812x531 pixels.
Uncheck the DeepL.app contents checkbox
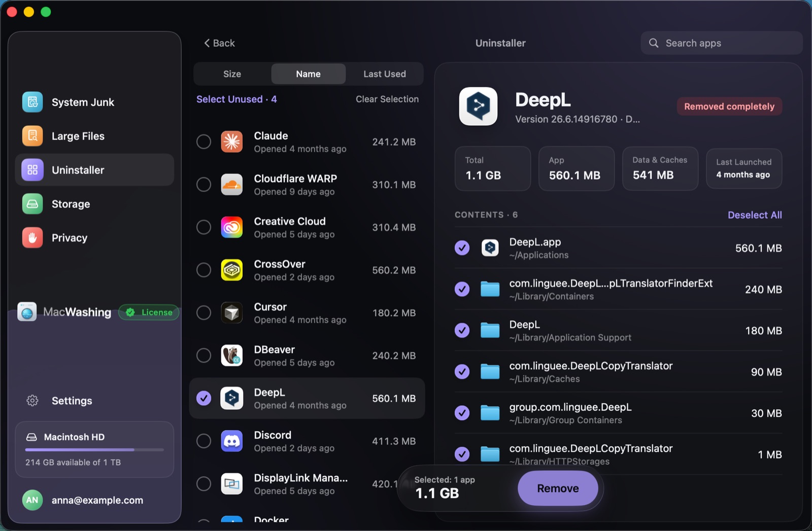click(x=462, y=247)
